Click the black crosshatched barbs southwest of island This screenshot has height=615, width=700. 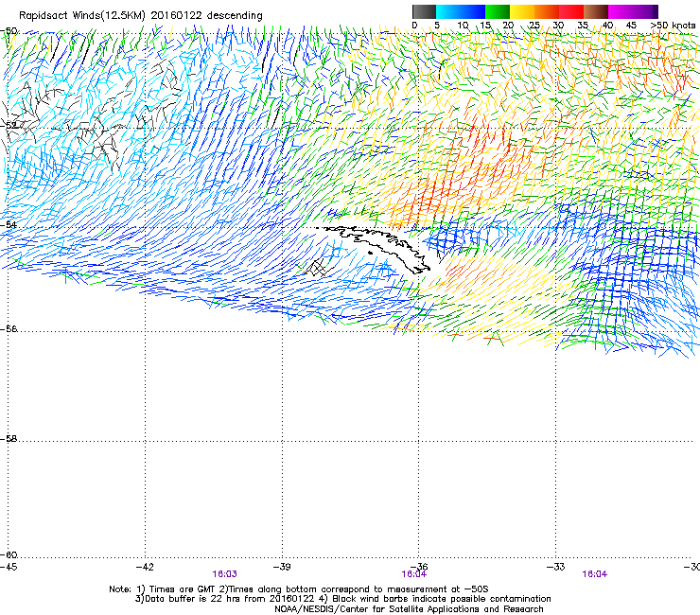318,268
